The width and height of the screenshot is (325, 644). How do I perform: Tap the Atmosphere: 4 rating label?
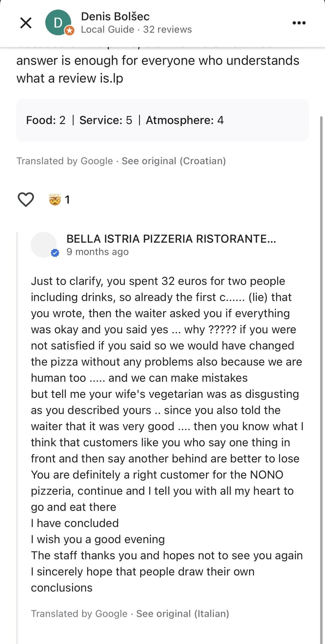[185, 120]
